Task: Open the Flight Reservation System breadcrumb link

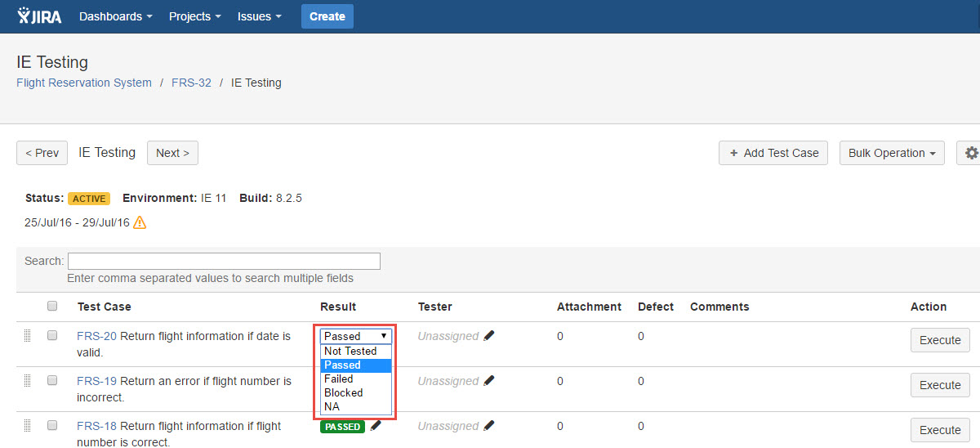Action: (x=84, y=83)
